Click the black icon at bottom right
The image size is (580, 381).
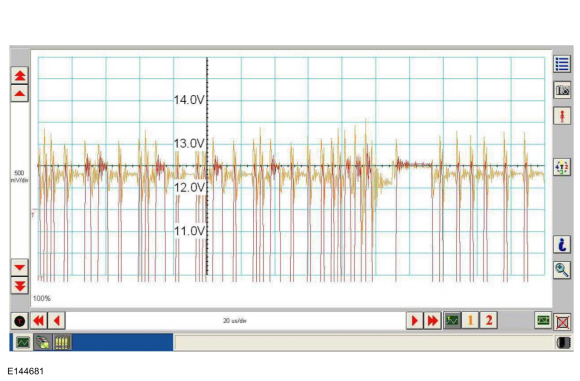tap(563, 343)
